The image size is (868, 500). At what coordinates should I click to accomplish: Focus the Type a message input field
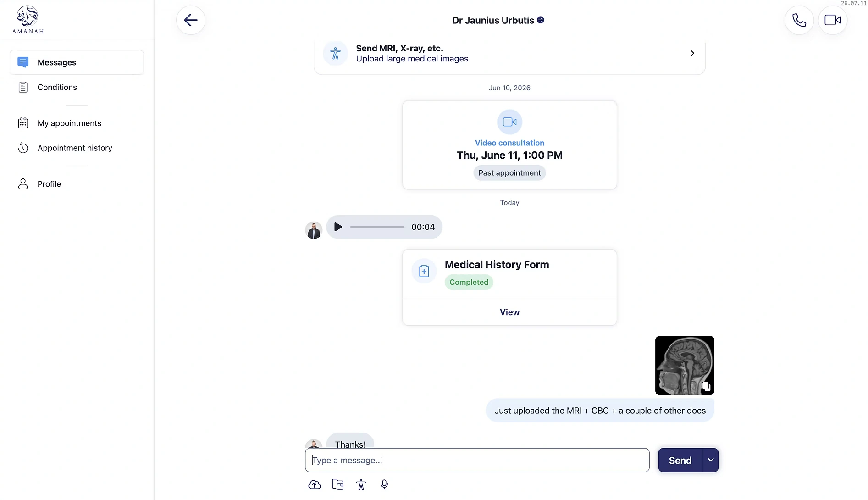pyautogui.click(x=477, y=460)
